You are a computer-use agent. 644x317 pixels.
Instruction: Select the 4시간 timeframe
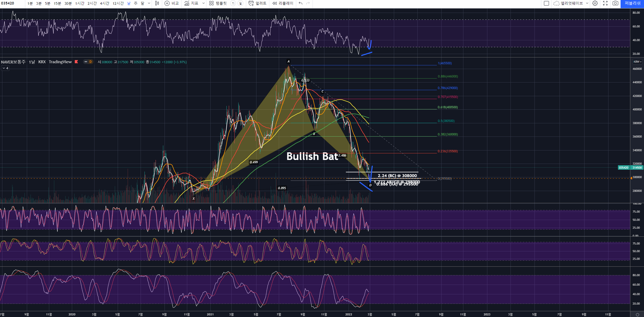point(105,3)
